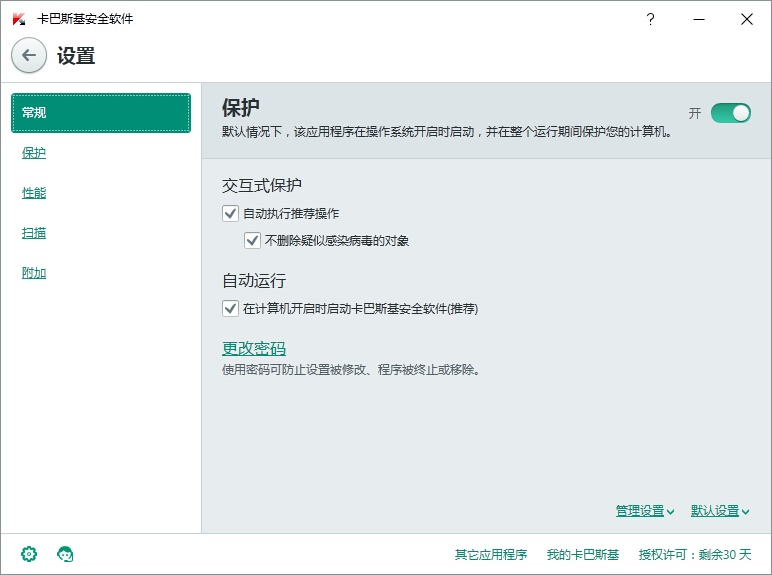Image resolution: width=772 pixels, height=575 pixels.
Task: Click the Kaspersky logo icon
Action: (19, 19)
